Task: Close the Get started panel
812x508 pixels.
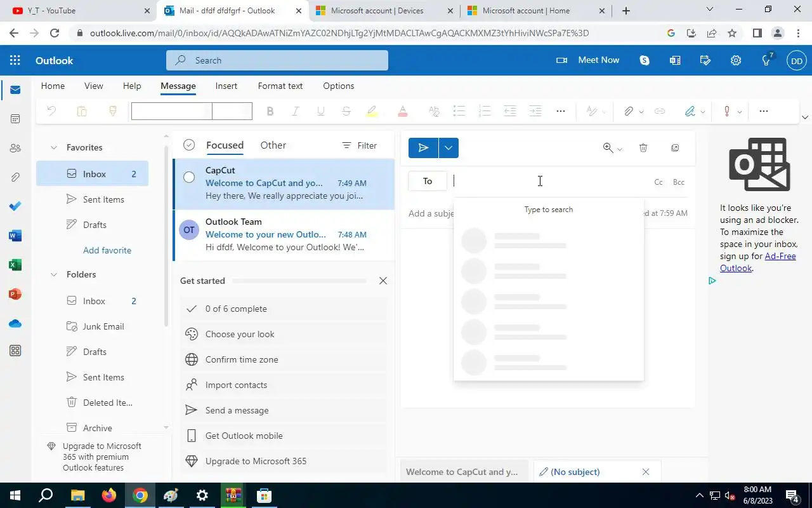Action: coord(383,281)
